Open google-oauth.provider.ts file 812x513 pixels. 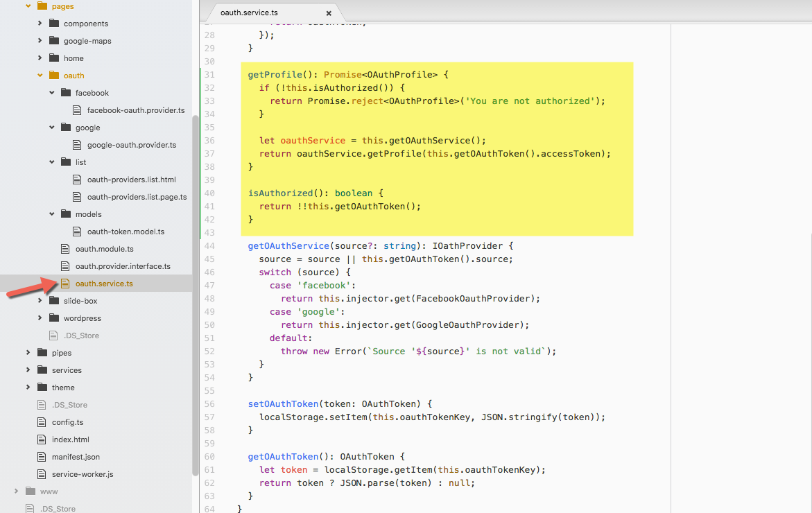(132, 145)
